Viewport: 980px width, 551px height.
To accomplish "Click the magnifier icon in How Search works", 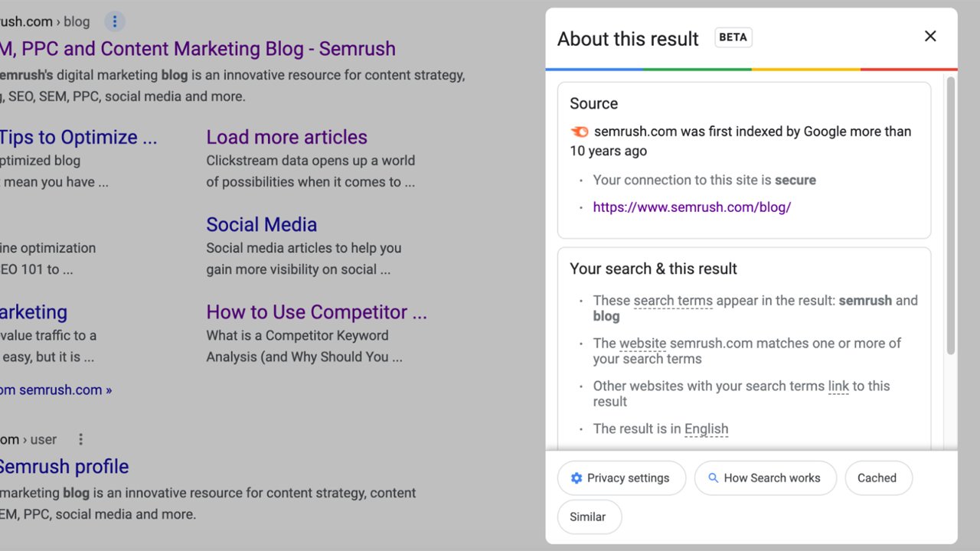I will coord(713,478).
